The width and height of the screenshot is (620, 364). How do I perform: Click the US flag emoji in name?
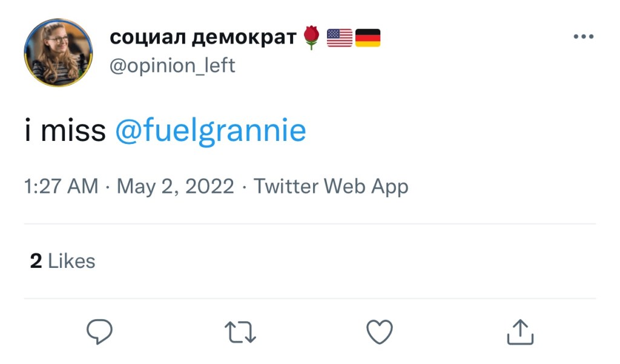[339, 37]
